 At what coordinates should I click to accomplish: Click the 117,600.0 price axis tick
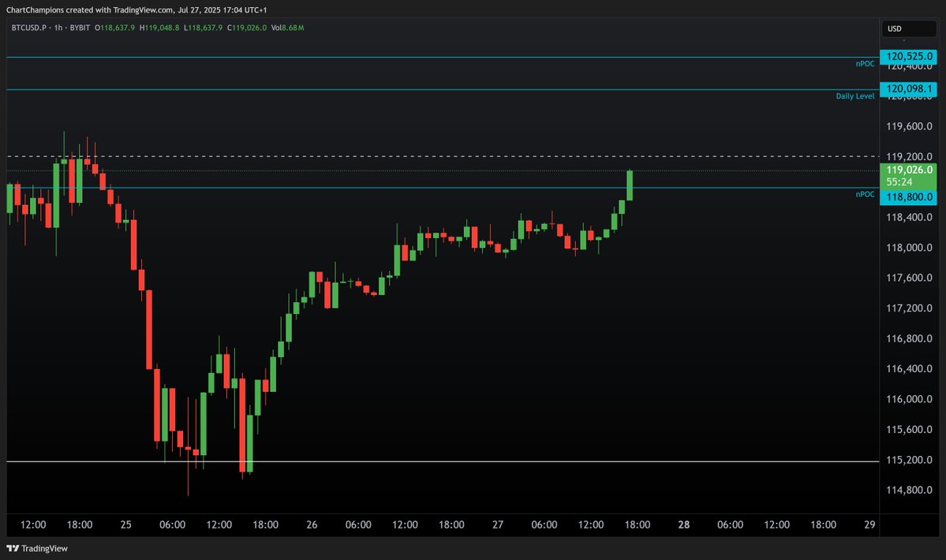coord(909,278)
